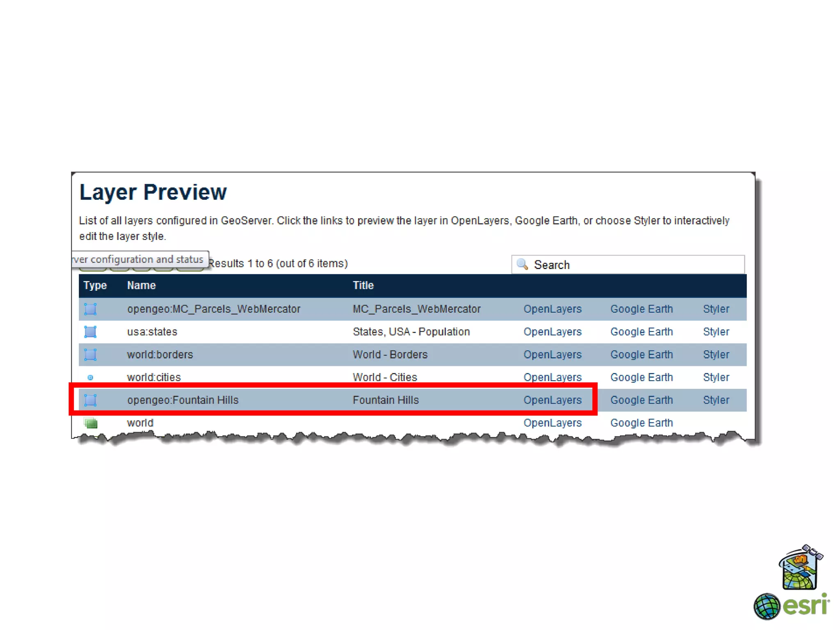Viewport: 840px width, 630px height.
Task: Preview world layer group in Google Earth
Action: (641, 422)
